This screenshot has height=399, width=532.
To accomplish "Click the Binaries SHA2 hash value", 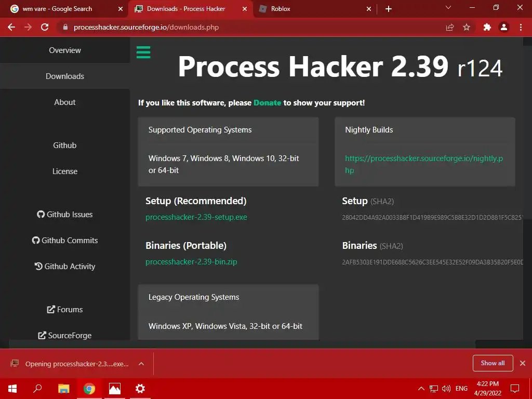I will [432, 262].
